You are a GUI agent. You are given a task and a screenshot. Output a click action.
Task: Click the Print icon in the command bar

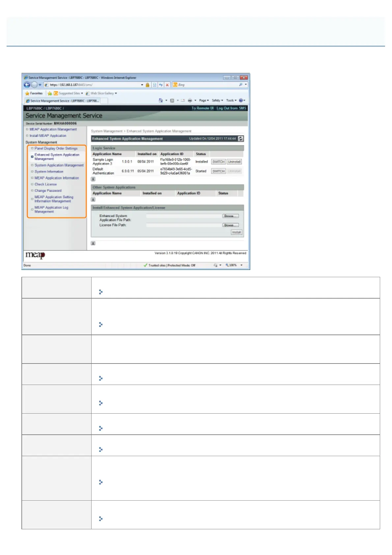tap(190, 101)
